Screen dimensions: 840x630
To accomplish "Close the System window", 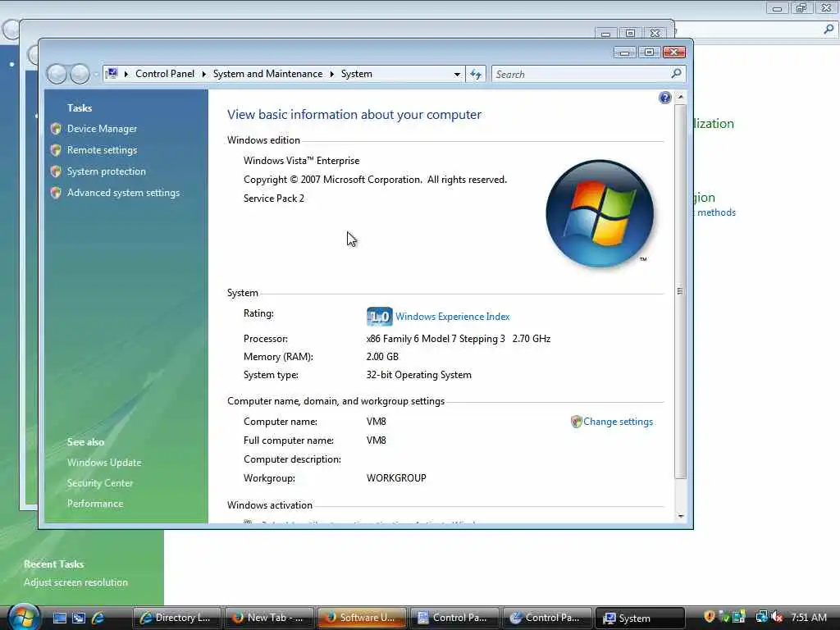I will point(674,52).
